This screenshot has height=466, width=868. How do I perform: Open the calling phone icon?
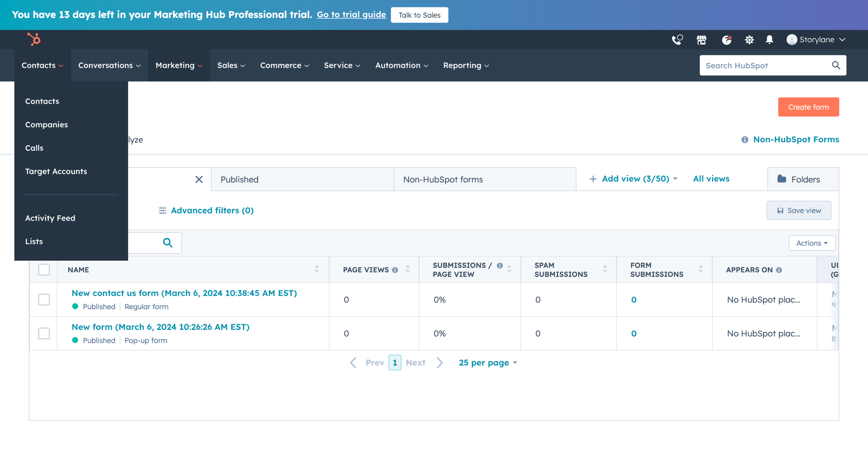click(x=677, y=40)
